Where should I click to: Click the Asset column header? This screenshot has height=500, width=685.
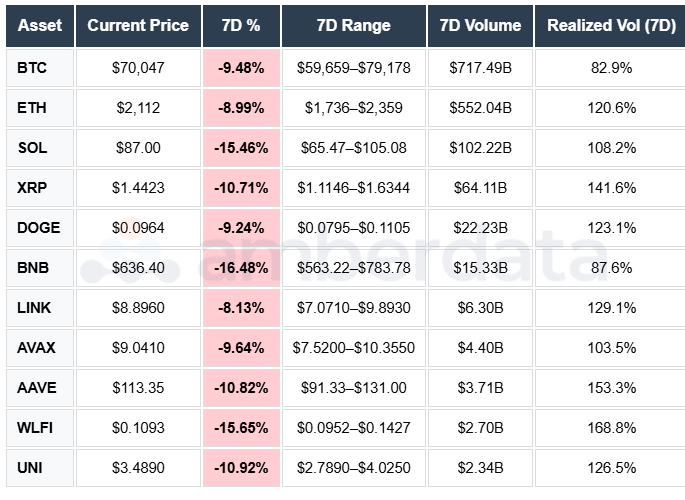coord(40,25)
